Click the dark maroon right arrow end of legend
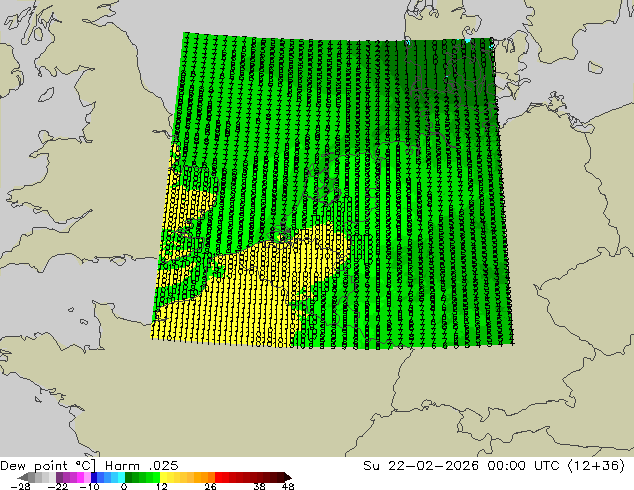 click(288, 477)
